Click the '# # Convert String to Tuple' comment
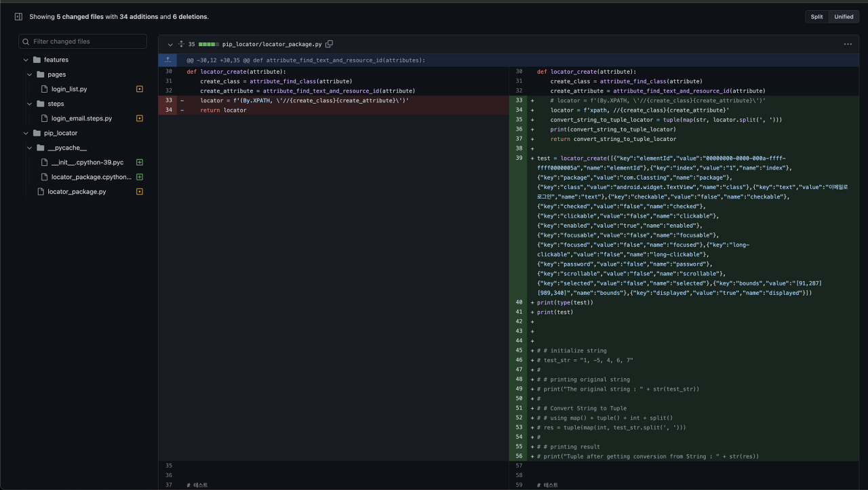 582,408
